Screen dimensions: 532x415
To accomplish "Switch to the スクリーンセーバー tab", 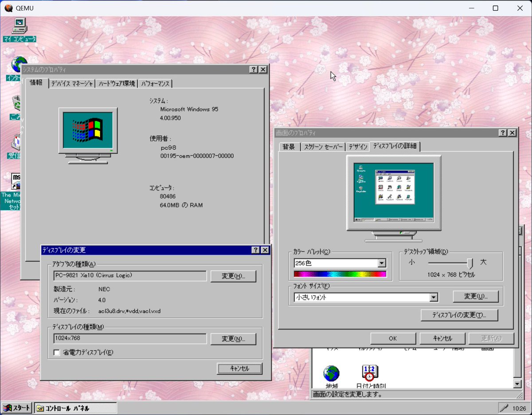I will [323, 147].
